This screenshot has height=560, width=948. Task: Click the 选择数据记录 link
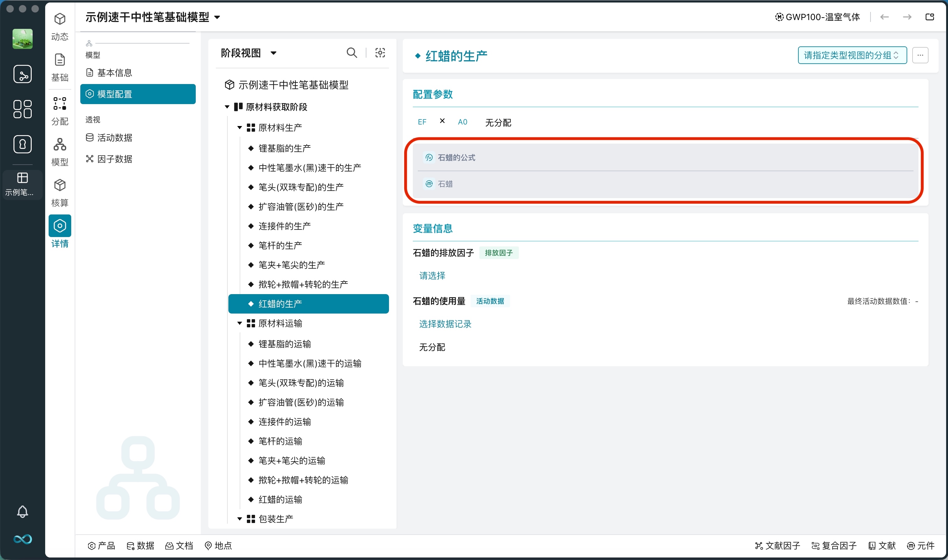click(x=445, y=324)
